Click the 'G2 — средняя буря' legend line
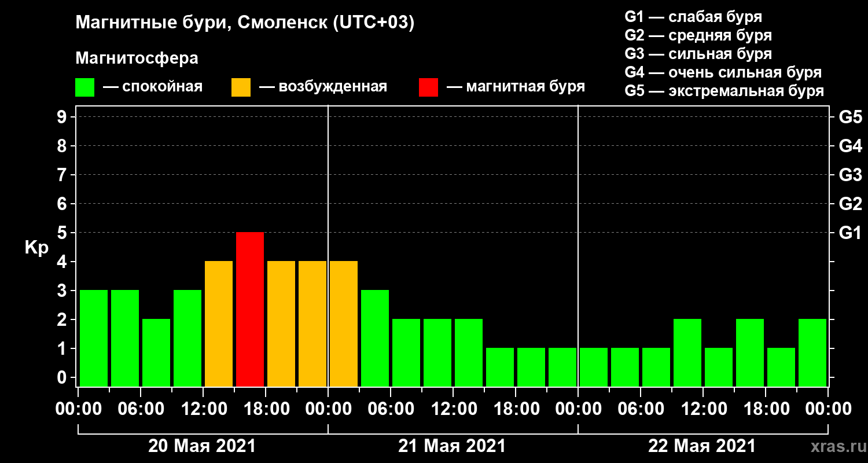 [x=698, y=35]
